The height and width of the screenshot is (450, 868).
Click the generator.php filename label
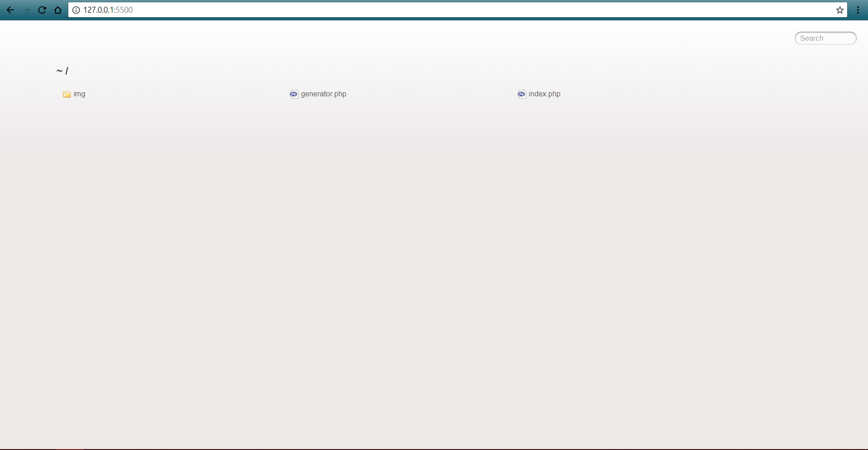(x=324, y=94)
